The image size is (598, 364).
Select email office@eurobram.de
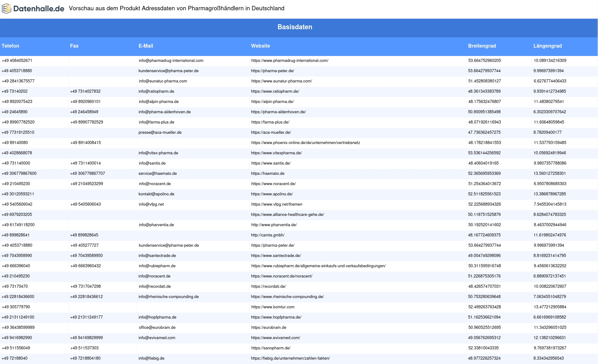(x=157, y=328)
